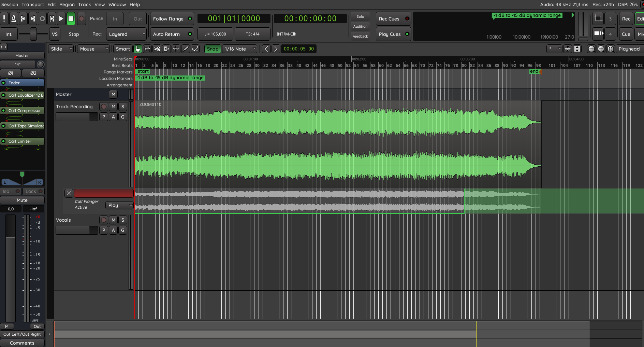Open the Window menu
This screenshot has width=644, height=347.
pos(117,4)
